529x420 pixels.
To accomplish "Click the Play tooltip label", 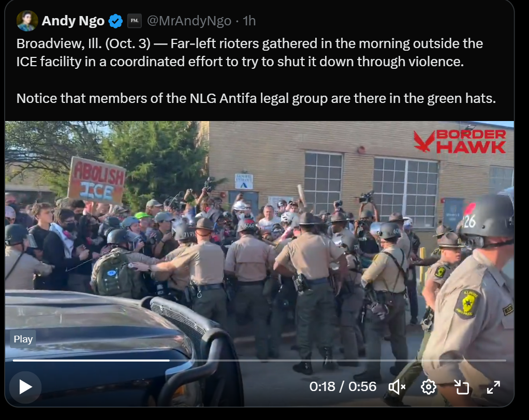I will 23,339.
